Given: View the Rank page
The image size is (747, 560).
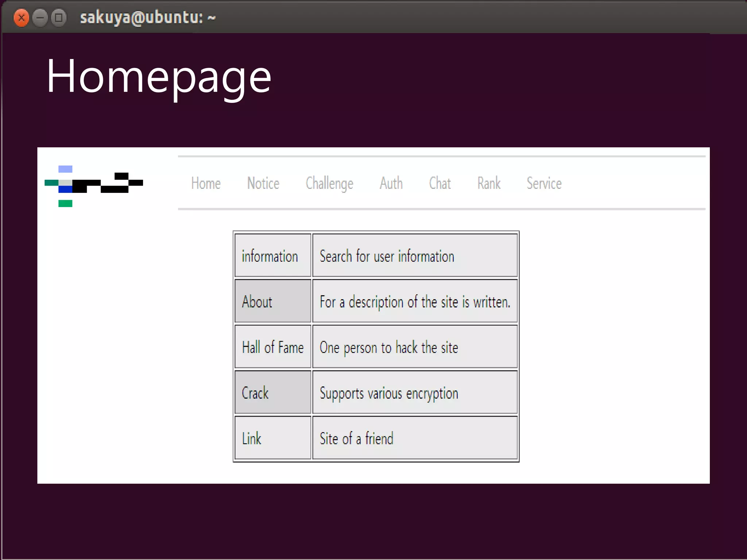Looking at the screenshot, I should (489, 183).
